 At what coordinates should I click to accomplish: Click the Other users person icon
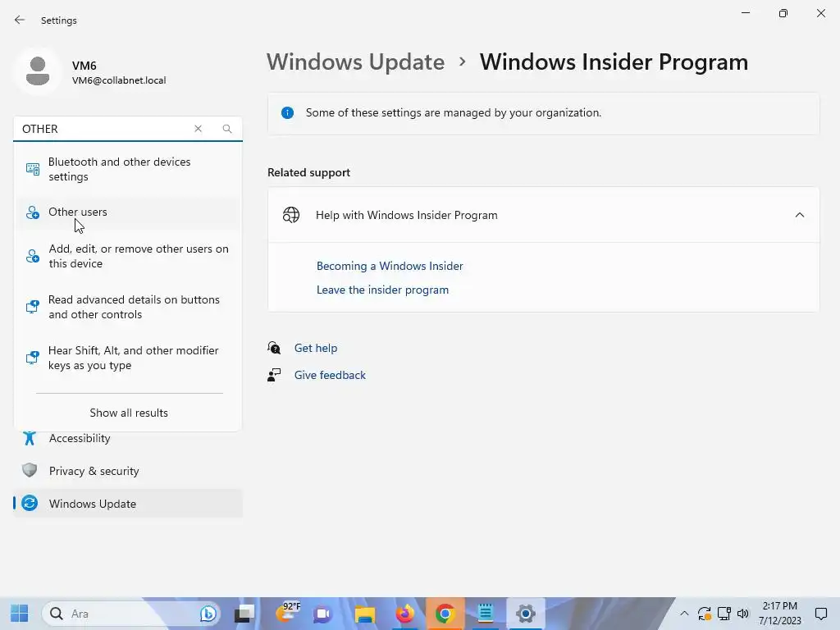click(x=33, y=212)
